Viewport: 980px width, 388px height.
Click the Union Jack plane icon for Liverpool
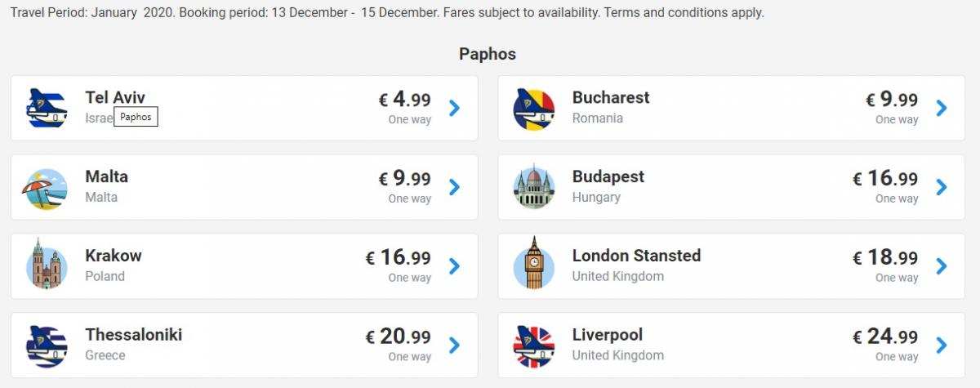[x=532, y=346]
